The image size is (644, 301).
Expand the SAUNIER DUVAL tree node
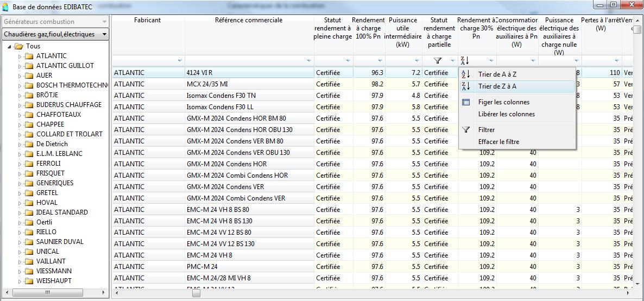20,242
